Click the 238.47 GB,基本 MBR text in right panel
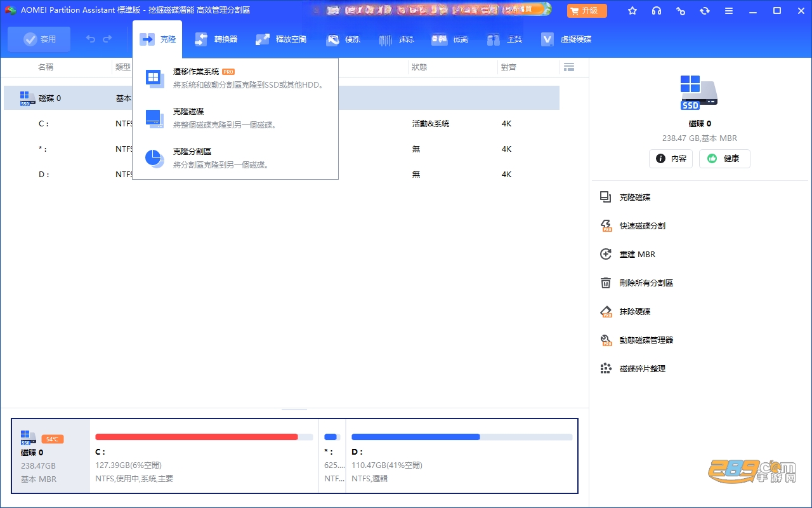The height and width of the screenshot is (508, 812). pyautogui.click(x=699, y=138)
